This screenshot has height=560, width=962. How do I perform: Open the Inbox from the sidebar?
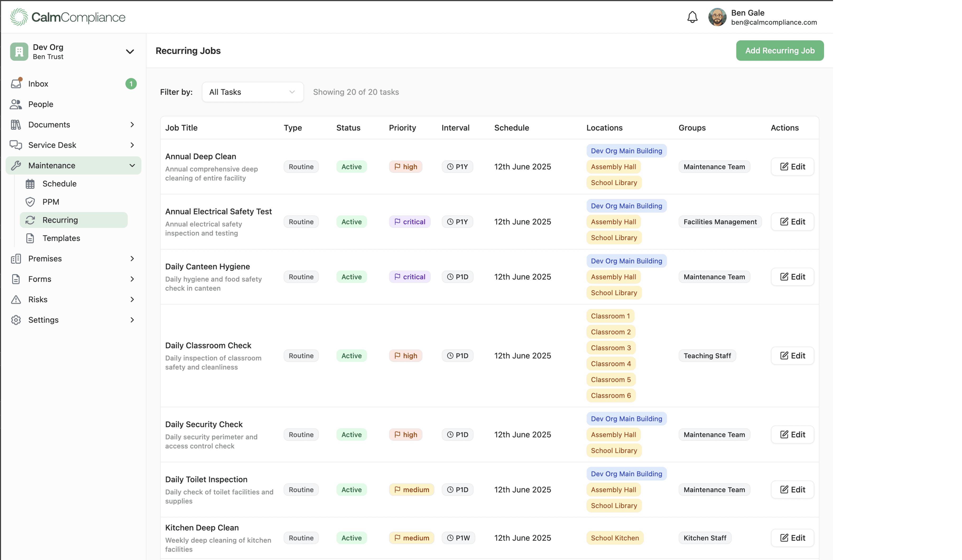(16, 83)
